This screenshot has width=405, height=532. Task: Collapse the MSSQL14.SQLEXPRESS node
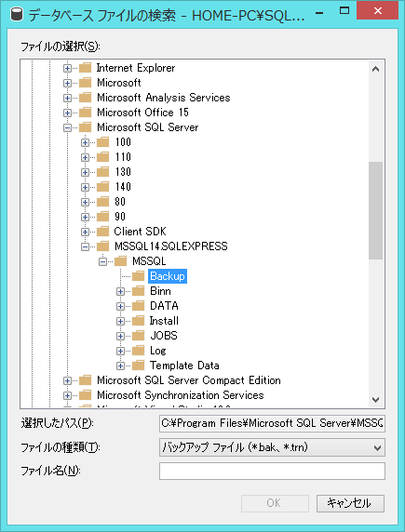coord(85,246)
